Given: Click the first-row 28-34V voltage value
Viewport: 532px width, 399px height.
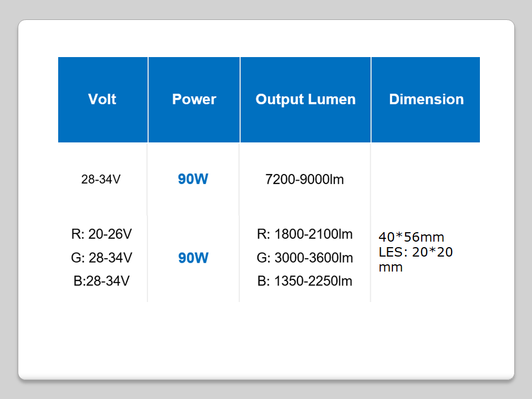Looking at the screenshot, I should 101,180.
